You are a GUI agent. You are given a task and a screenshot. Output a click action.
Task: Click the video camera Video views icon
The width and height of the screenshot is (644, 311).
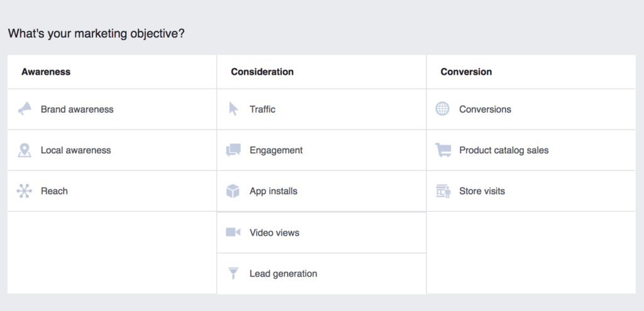click(233, 232)
